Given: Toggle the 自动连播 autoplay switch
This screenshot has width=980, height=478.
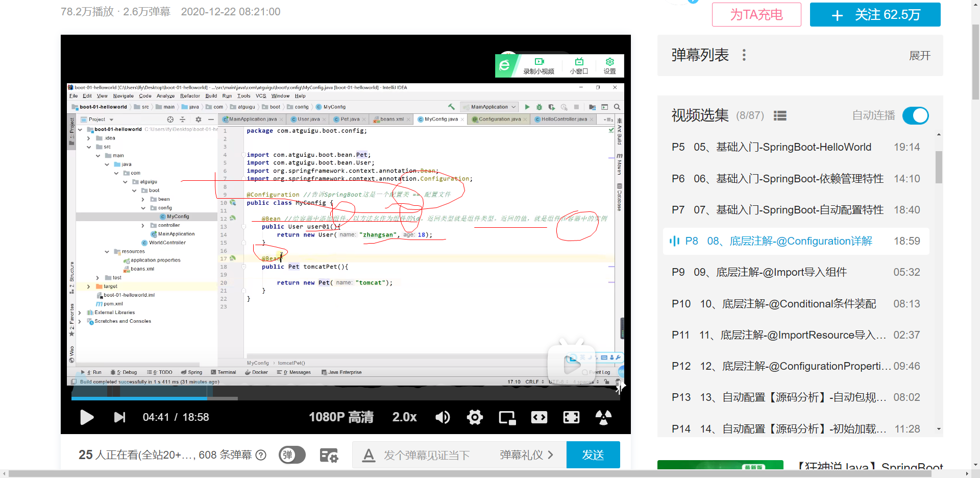Looking at the screenshot, I should pyautogui.click(x=916, y=116).
